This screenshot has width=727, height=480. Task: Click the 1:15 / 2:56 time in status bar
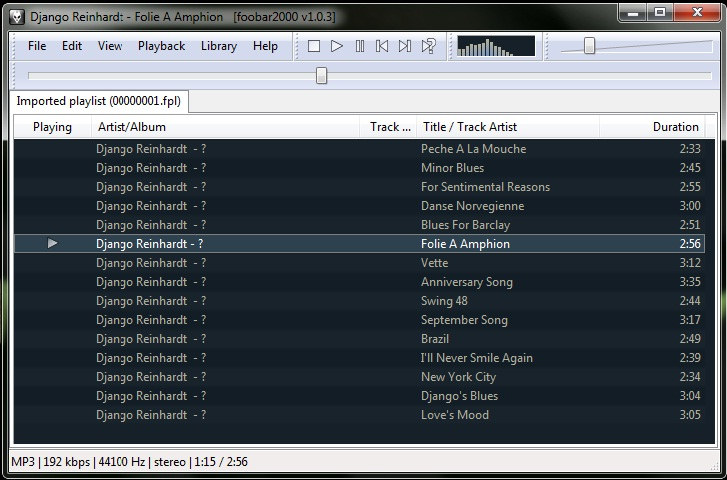(221, 462)
